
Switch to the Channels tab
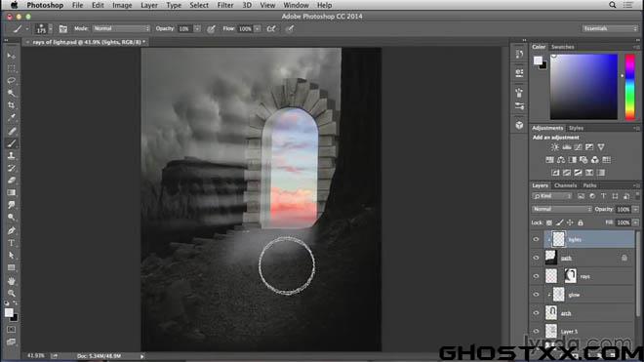[565, 185]
